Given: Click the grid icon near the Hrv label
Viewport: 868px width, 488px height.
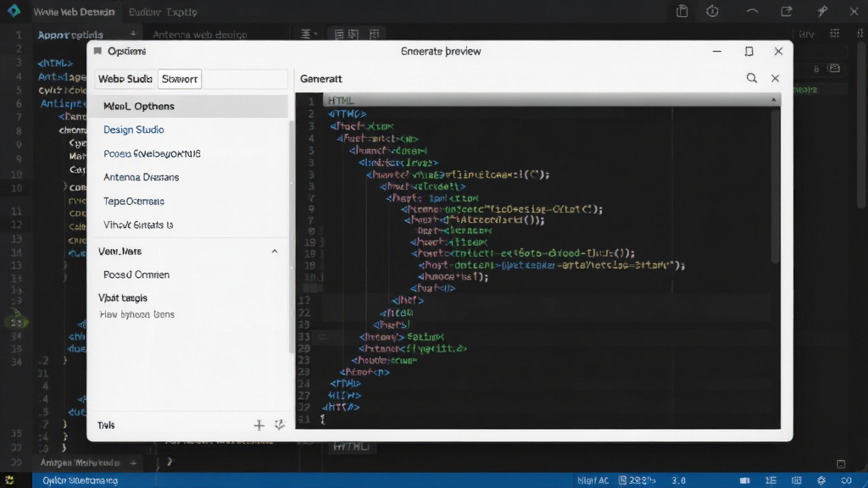Looking at the screenshot, I should (x=835, y=34).
